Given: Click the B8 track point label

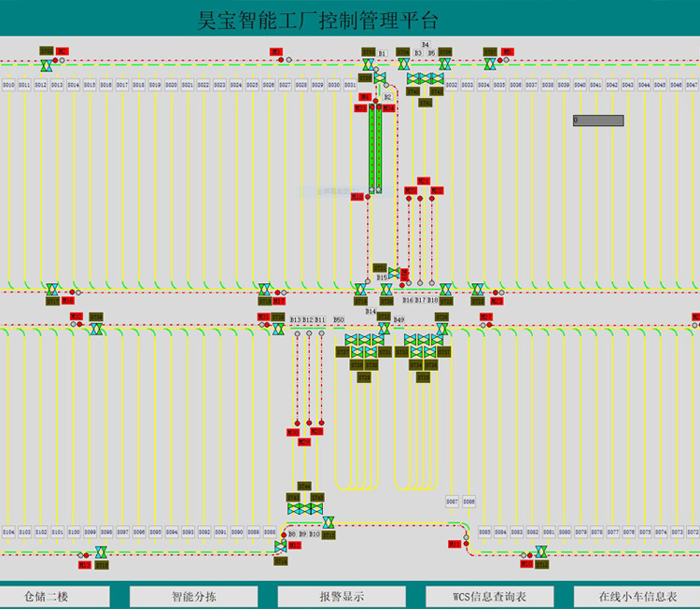Looking at the screenshot, I should point(291,534).
